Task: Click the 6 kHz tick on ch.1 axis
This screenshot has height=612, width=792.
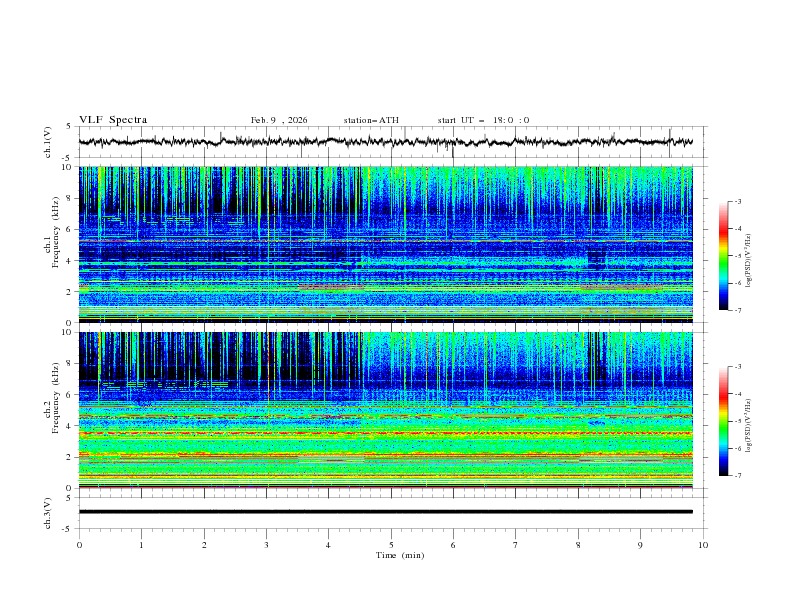Action: click(x=70, y=229)
